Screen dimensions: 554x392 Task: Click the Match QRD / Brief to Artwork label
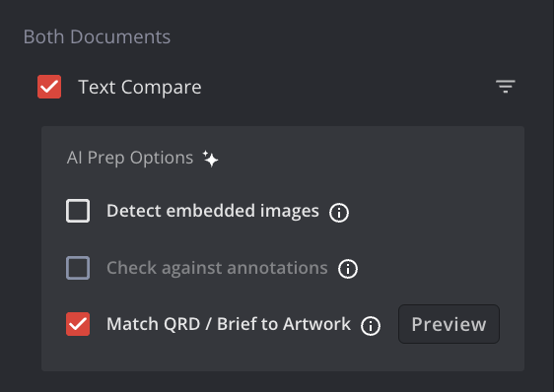point(229,324)
